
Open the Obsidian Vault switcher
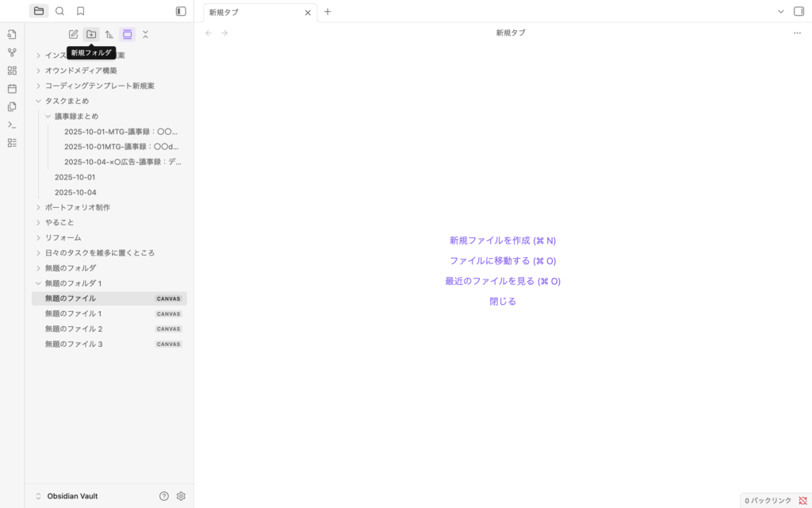[71, 496]
